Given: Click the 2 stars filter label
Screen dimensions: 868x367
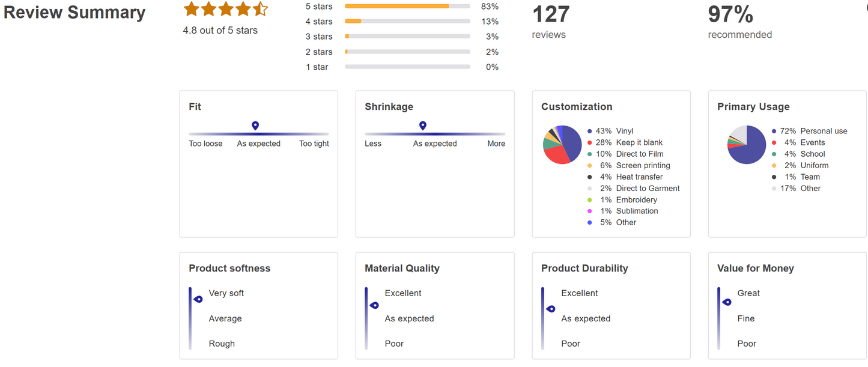Looking at the screenshot, I should (319, 52).
